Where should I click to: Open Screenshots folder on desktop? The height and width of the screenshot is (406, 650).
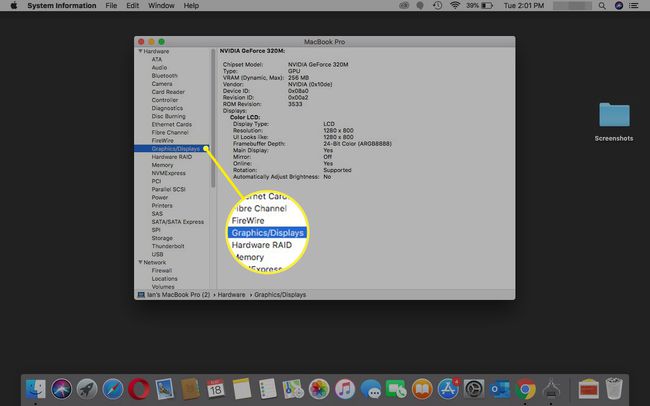pyautogui.click(x=614, y=122)
